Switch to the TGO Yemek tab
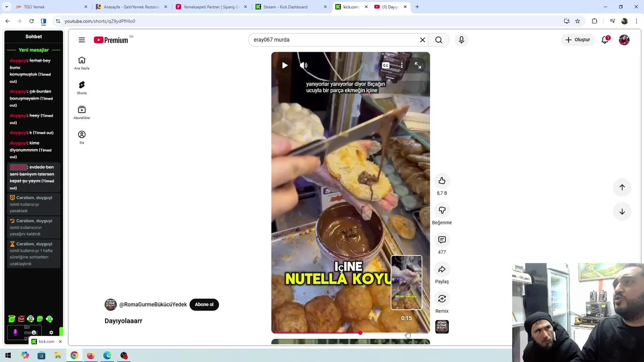This screenshot has width=644, height=362. tap(50, 7)
